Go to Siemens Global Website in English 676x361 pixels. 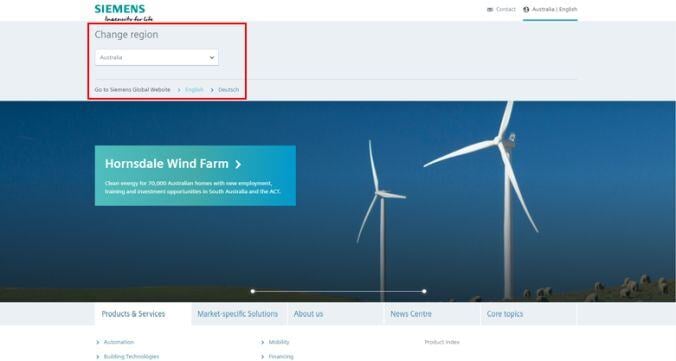pyautogui.click(x=194, y=90)
